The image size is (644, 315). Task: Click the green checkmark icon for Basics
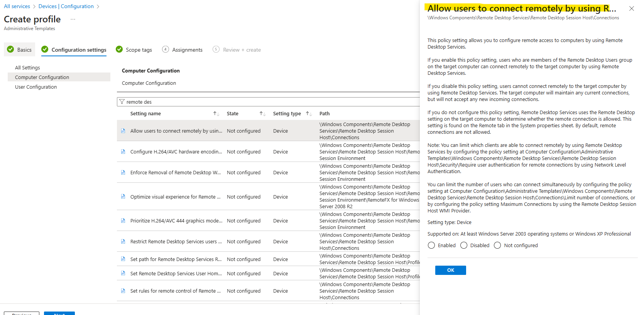tap(10, 49)
